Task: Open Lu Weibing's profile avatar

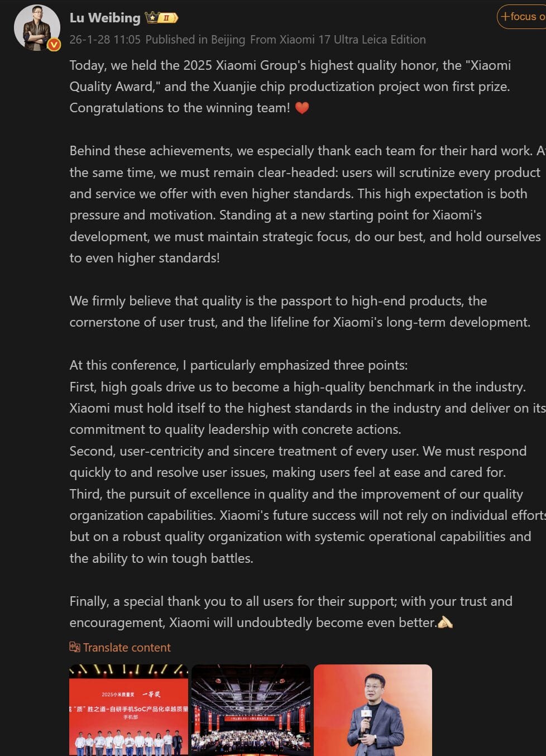Action: click(x=36, y=27)
